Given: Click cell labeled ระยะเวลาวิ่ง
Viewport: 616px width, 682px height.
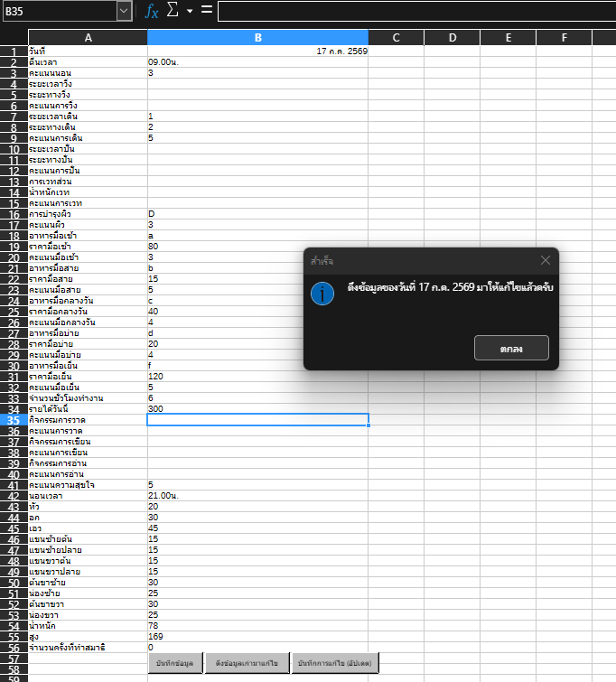Looking at the screenshot, I should [x=88, y=84].
